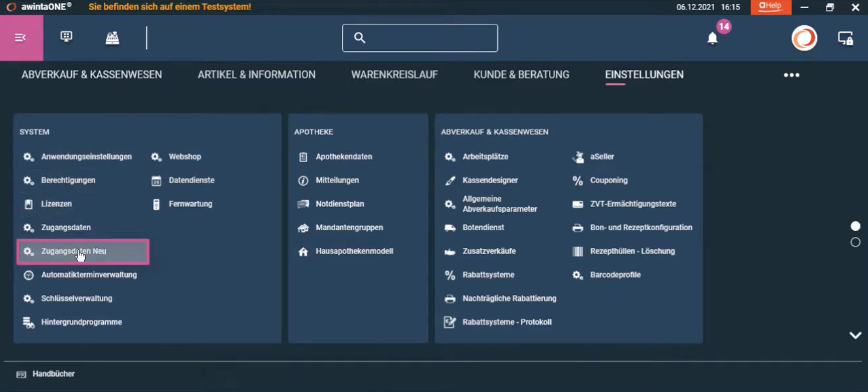Open Zugangsdaten Neu entry

click(x=83, y=251)
